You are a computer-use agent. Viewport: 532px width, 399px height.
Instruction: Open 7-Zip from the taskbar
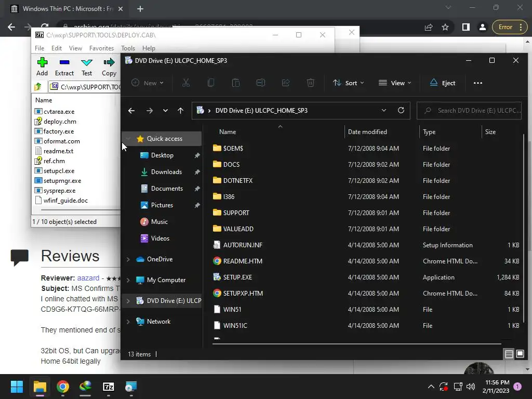point(108,387)
